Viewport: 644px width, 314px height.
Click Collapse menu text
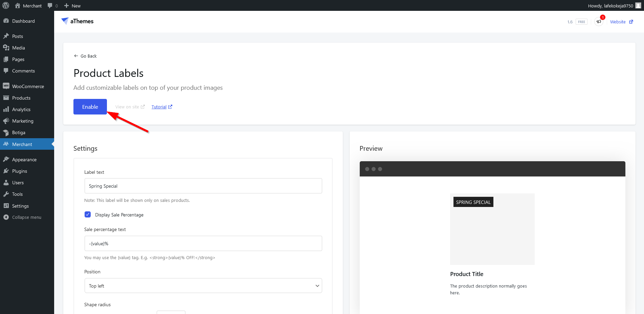click(x=27, y=217)
